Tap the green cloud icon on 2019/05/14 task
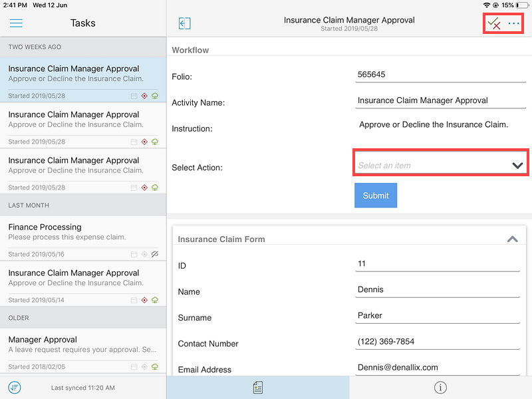 155,300
